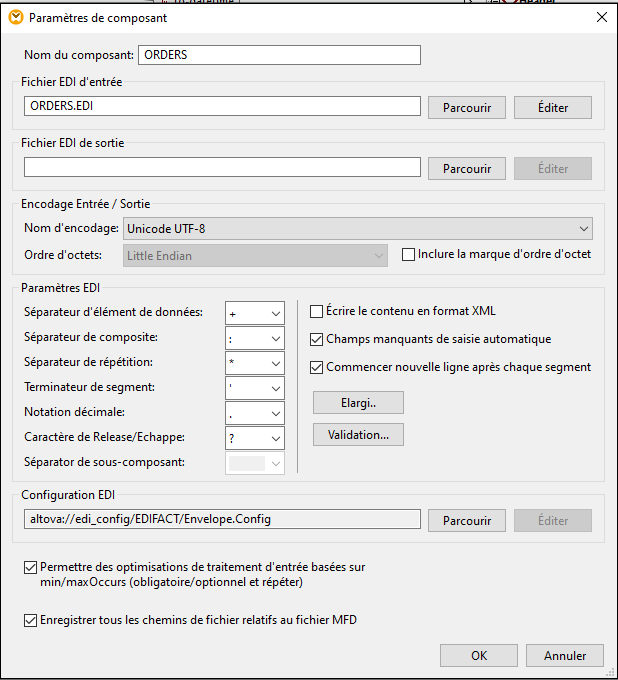Enable Inclure la marque d'ordre d'octet
The image size is (618, 680).
click(408, 254)
